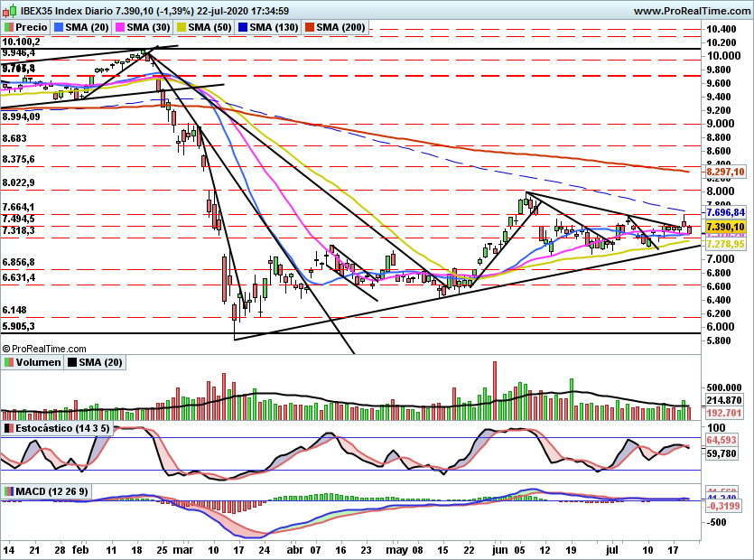Select the SMA (130) legend label

click(275, 27)
